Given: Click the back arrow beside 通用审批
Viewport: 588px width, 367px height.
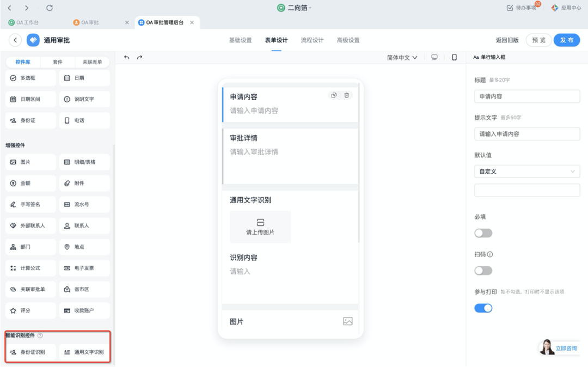Looking at the screenshot, I should (15, 40).
